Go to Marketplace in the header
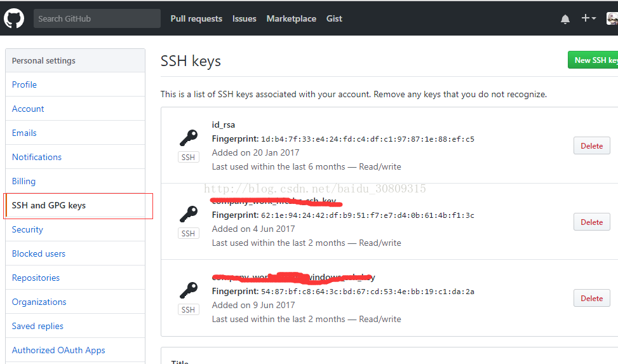 point(291,18)
